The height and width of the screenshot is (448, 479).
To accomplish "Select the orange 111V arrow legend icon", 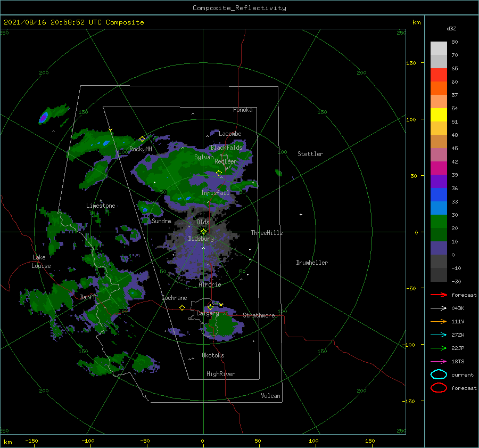I will coord(439,321).
